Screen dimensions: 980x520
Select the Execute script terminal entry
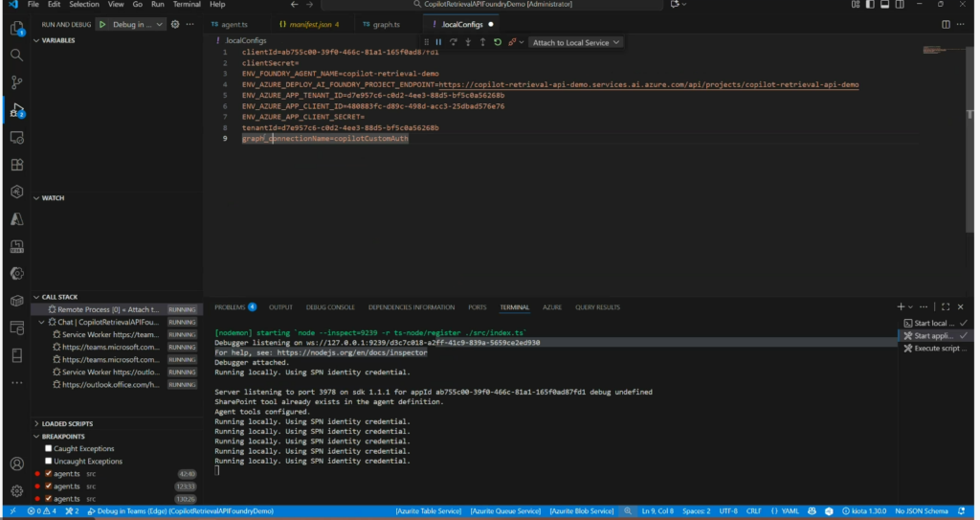tap(938, 348)
